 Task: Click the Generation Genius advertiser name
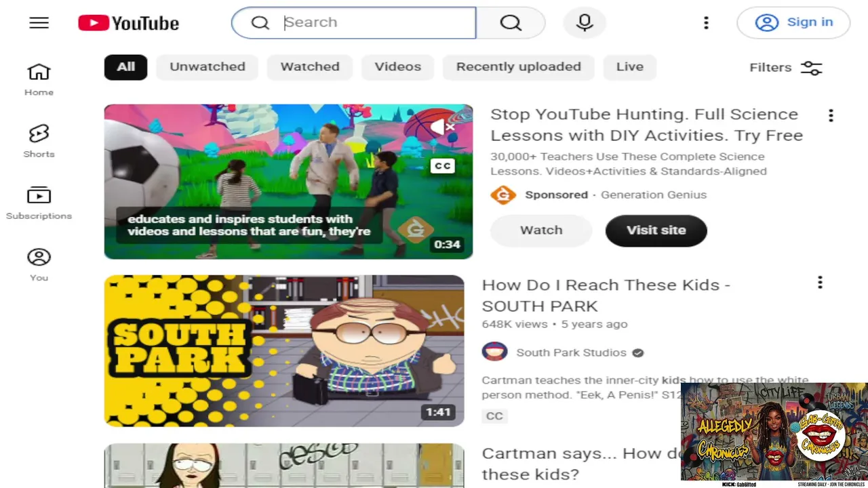pyautogui.click(x=654, y=195)
